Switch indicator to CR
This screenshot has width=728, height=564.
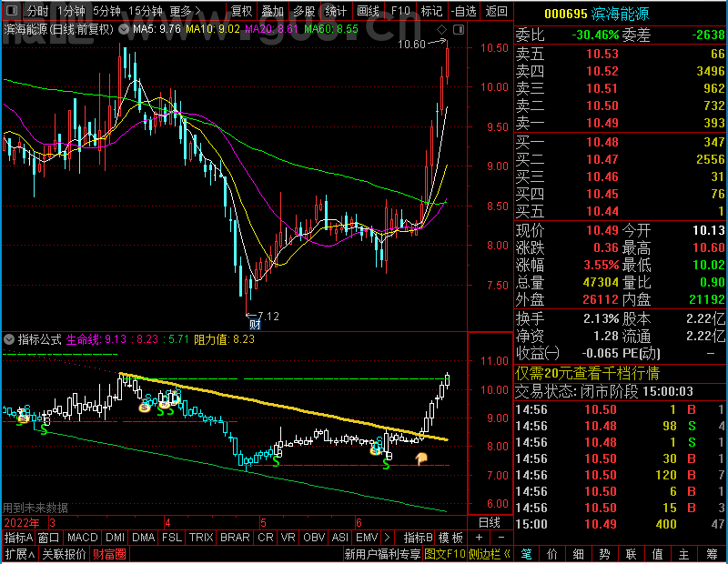click(265, 538)
